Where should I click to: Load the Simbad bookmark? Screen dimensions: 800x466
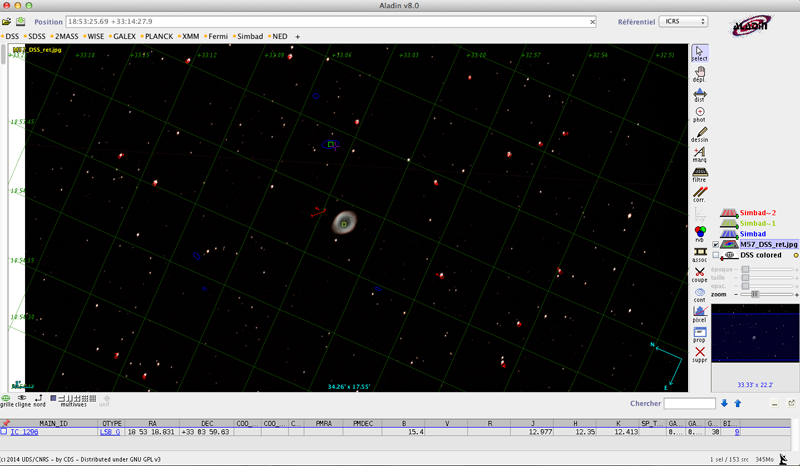(249, 36)
